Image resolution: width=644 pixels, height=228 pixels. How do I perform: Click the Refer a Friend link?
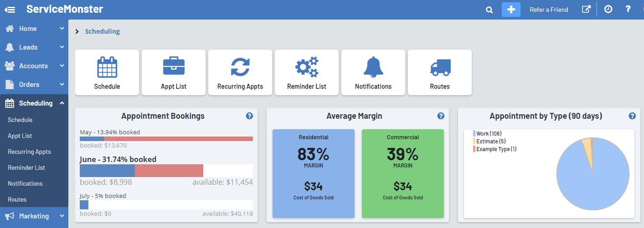coord(549,10)
